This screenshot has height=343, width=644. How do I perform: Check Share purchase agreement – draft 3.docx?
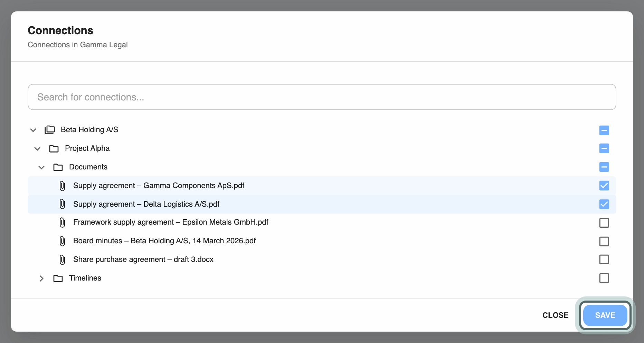pyautogui.click(x=604, y=259)
